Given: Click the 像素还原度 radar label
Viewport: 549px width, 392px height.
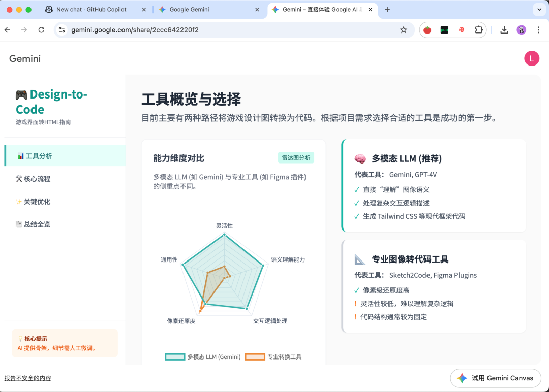Looking at the screenshot, I should click(x=181, y=321).
